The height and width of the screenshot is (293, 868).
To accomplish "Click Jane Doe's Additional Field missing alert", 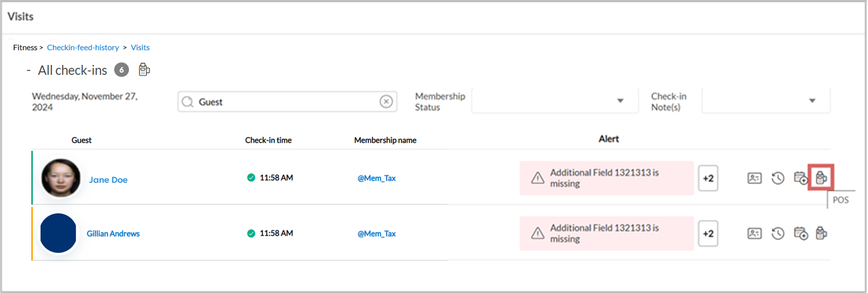I will [607, 178].
